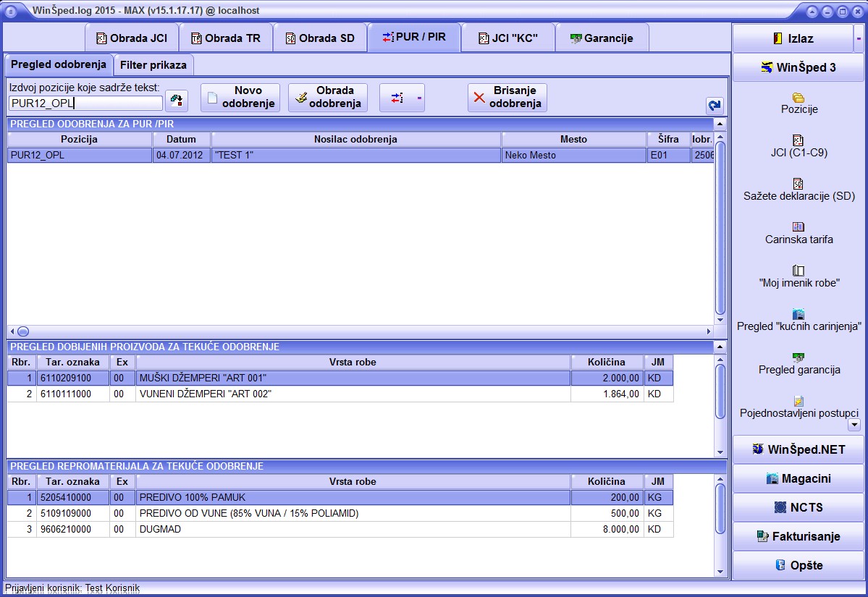Select Pregled odobrenja tab

pos(59,64)
